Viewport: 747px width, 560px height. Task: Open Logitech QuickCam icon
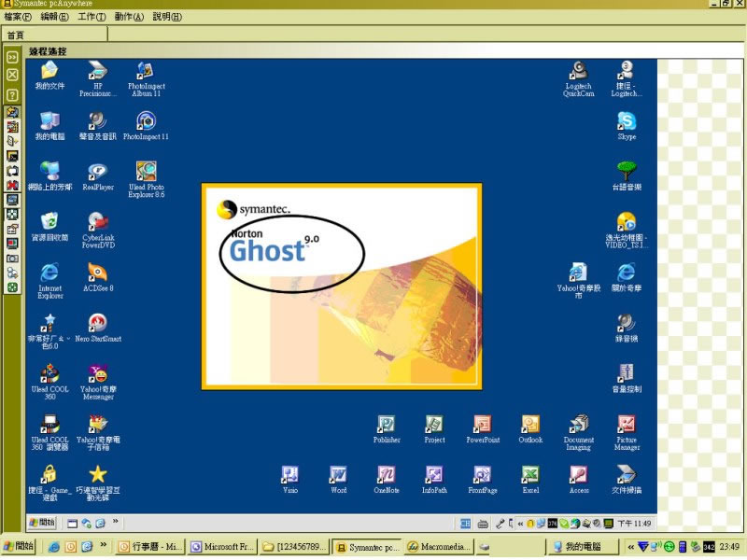(x=578, y=79)
